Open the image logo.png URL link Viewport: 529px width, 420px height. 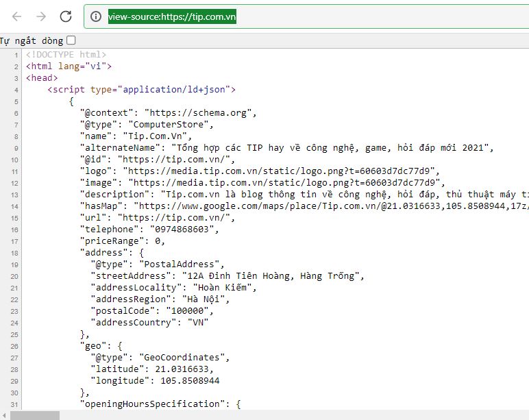coord(286,182)
